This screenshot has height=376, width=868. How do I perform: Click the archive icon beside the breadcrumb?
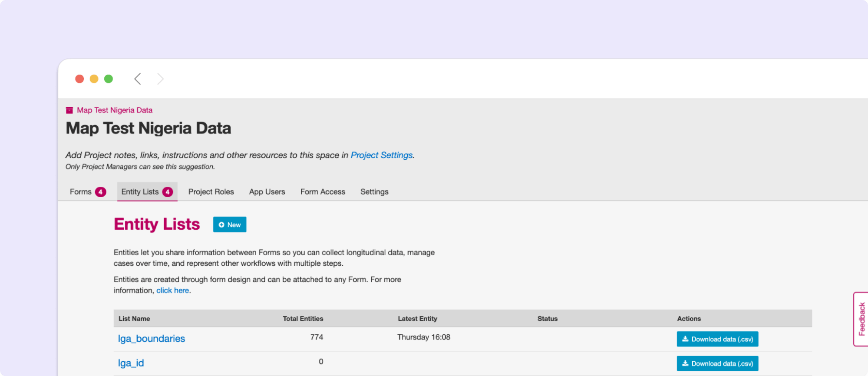point(69,110)
